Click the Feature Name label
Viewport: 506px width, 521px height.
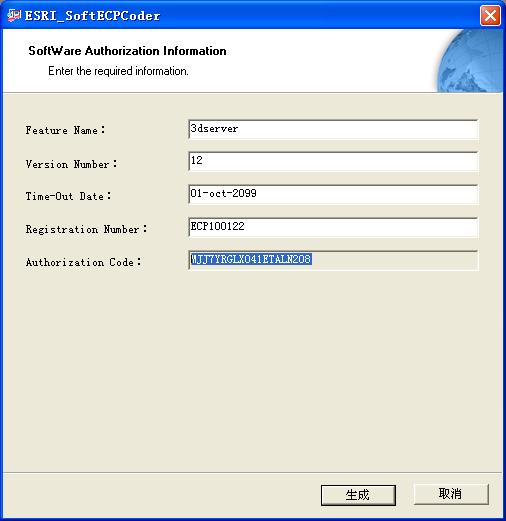tap(66, 130)
